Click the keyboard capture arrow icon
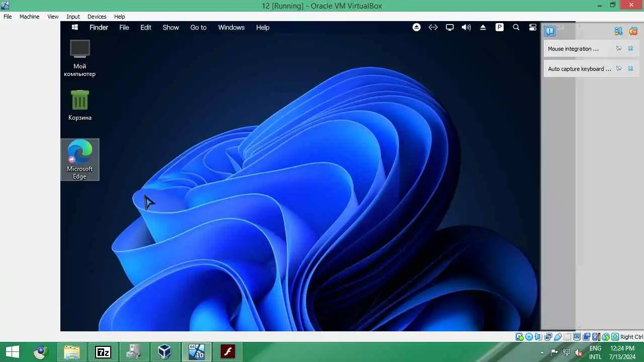The height and width of the screenshot is (362, 644). [x=615, y=337]
